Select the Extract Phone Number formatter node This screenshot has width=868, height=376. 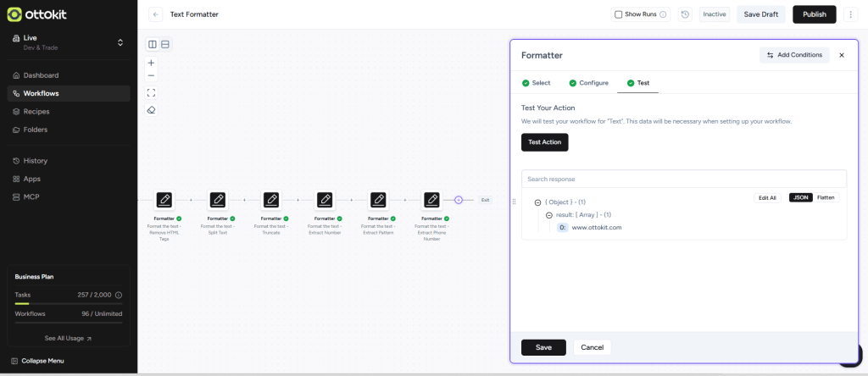click(431, 200)
